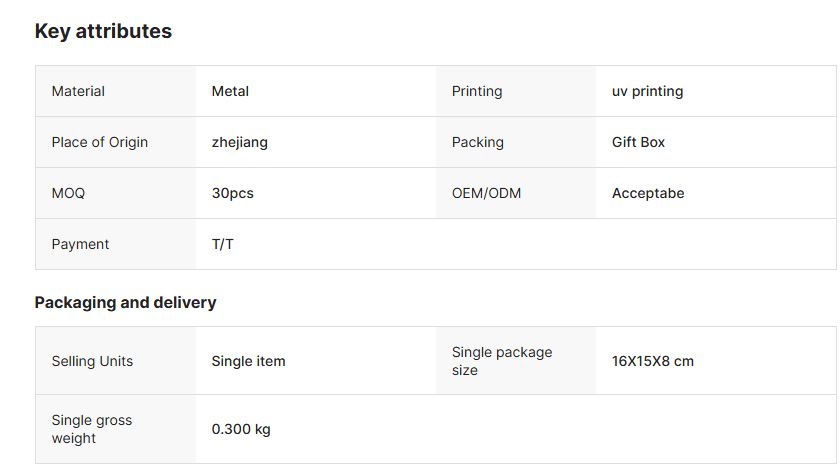The width and height of the screenshot is (840, 471).
Task: Click the Metal value text
Action: point(230,91)
